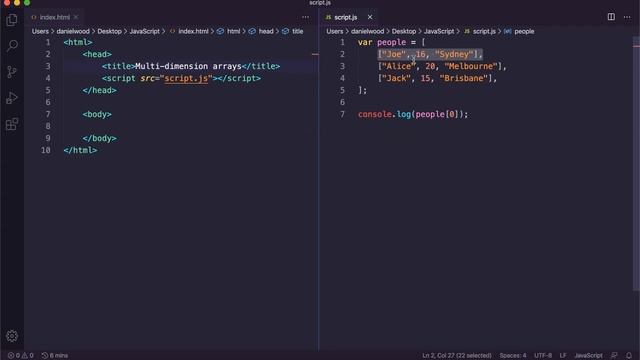Change file encoding UTF-8

coord(543,356)
